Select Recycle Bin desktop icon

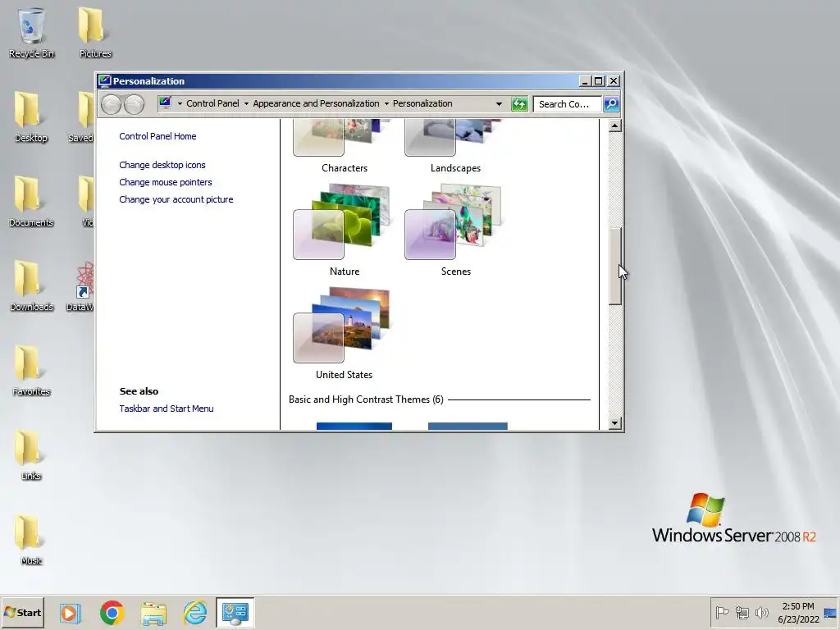pos(31,33)
